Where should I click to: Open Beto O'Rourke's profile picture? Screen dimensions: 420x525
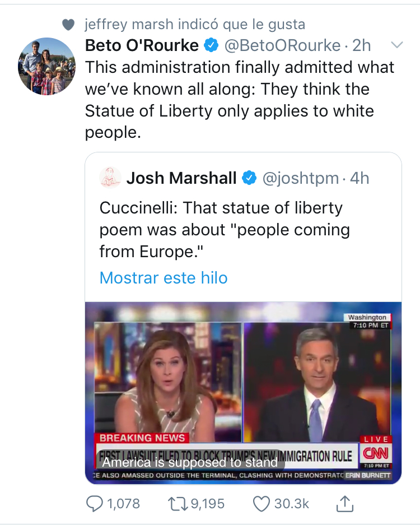click(46, 66)
